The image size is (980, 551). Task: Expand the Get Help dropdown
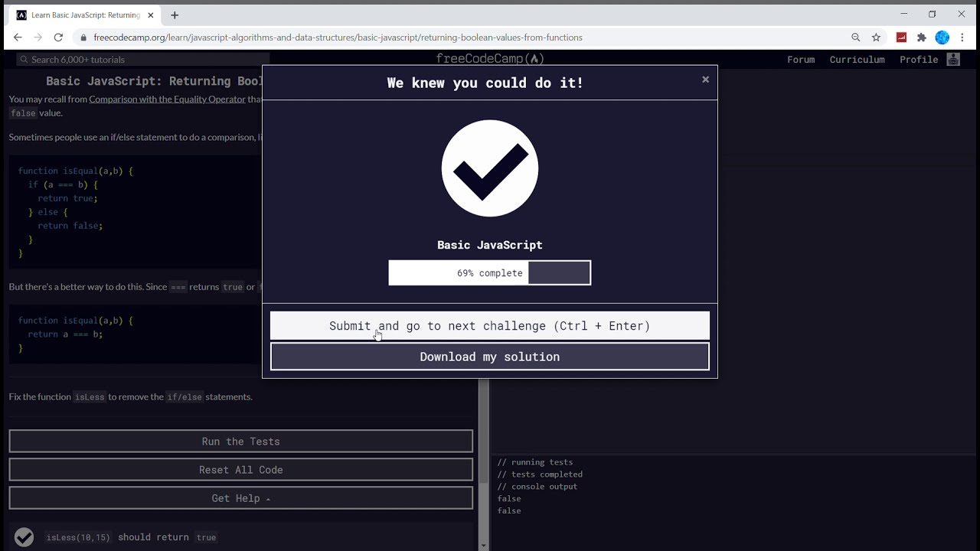click(241, 498)
